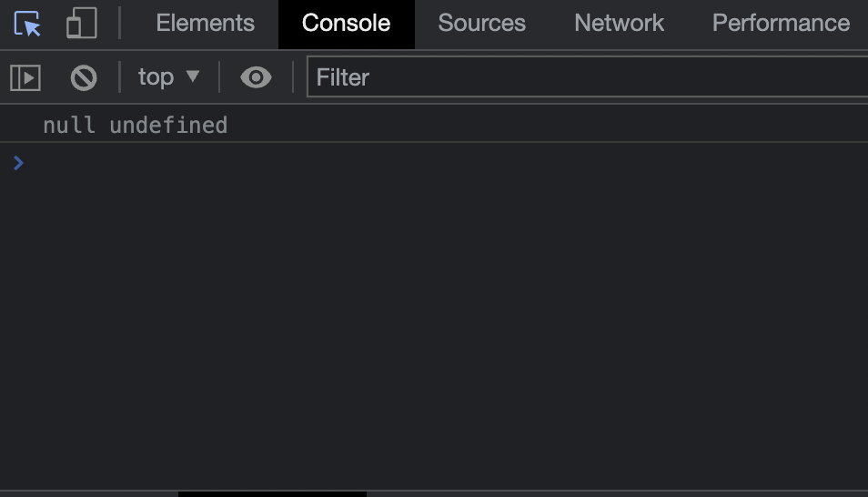Image resolution: width=868 pixels, height=497 pixels.
Task: Click the logged null value
Action: tap(69, 126)
